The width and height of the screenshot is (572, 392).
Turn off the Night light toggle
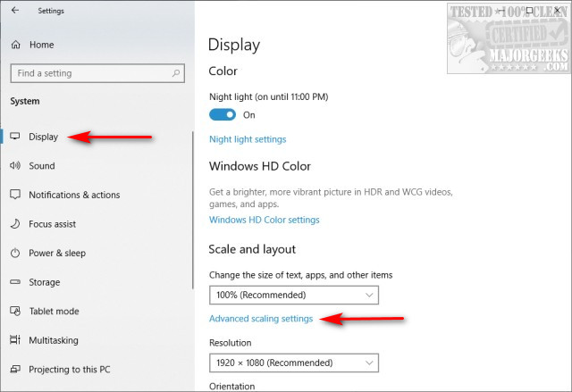point(223,114)
